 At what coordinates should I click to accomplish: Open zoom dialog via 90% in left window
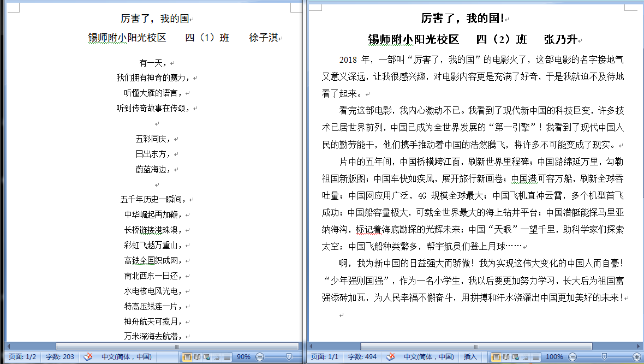(243, 356)
